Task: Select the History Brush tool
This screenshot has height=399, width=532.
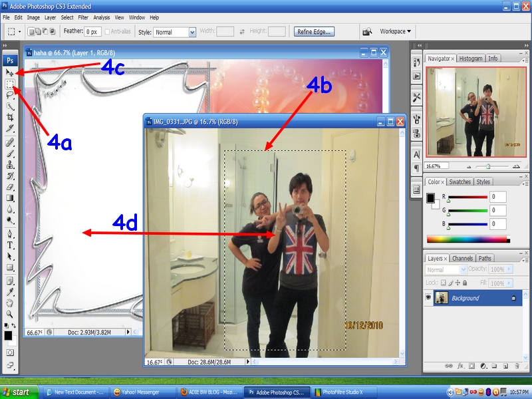Action: (10, 176)
